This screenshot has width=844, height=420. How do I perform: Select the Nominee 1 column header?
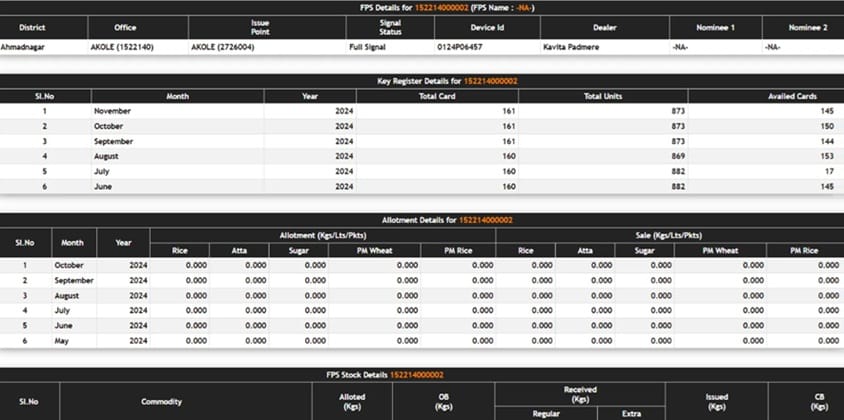pos(715,27)
